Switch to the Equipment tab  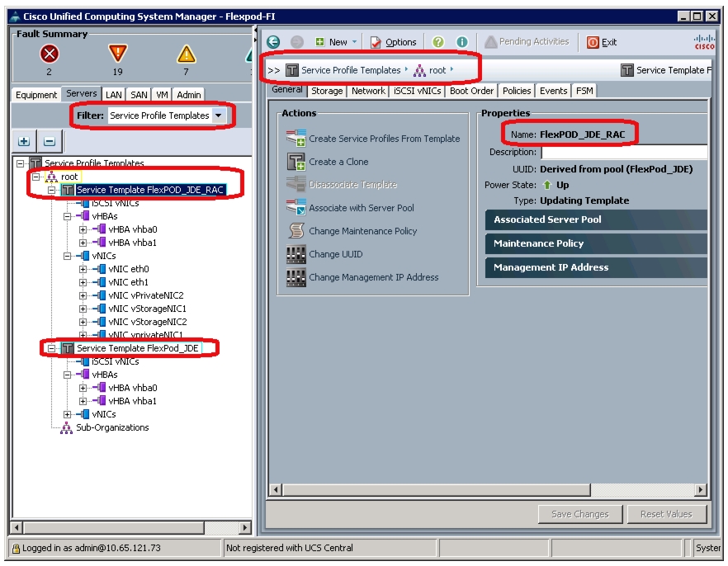36,95
